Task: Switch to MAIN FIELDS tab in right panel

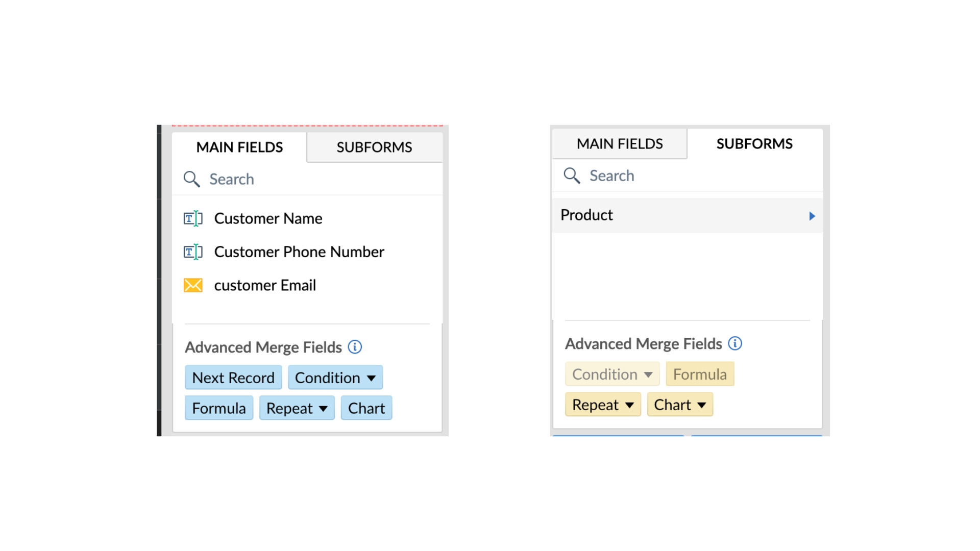Action: 620,144
